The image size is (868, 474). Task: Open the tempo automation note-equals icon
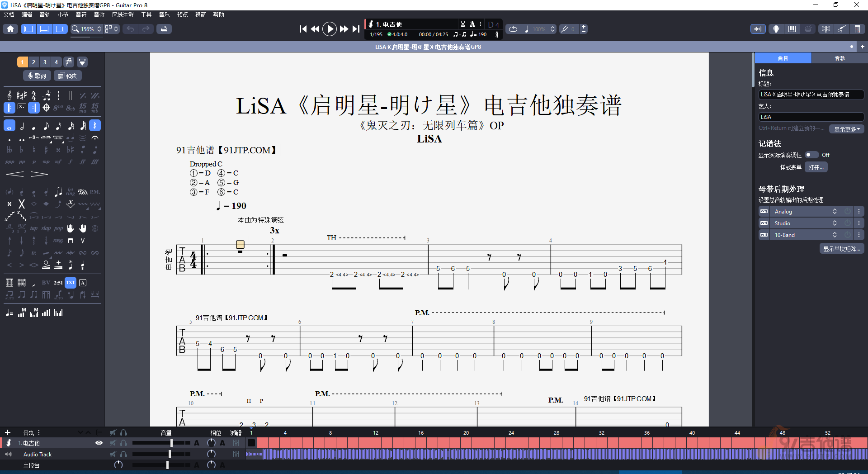9,313
